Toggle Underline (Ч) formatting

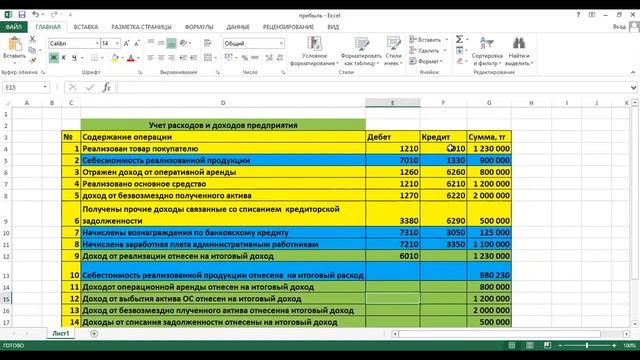click(74, 58)
